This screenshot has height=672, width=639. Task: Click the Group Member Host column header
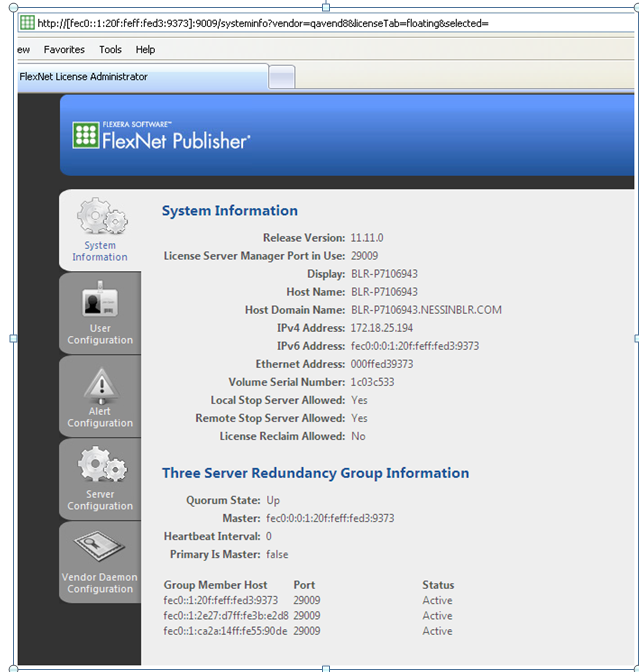coord(215,585)
